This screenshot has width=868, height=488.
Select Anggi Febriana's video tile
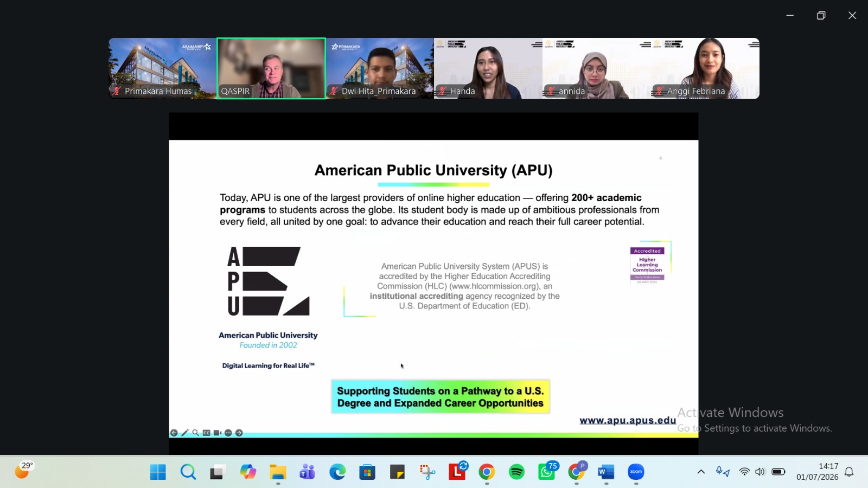coord(705,68)
